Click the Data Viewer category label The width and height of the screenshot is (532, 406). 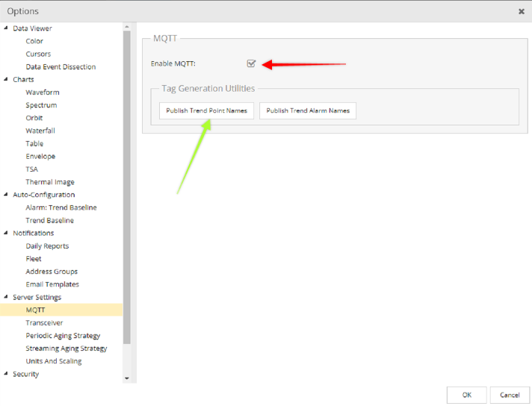pyautogui.click(x=33, y=28)
